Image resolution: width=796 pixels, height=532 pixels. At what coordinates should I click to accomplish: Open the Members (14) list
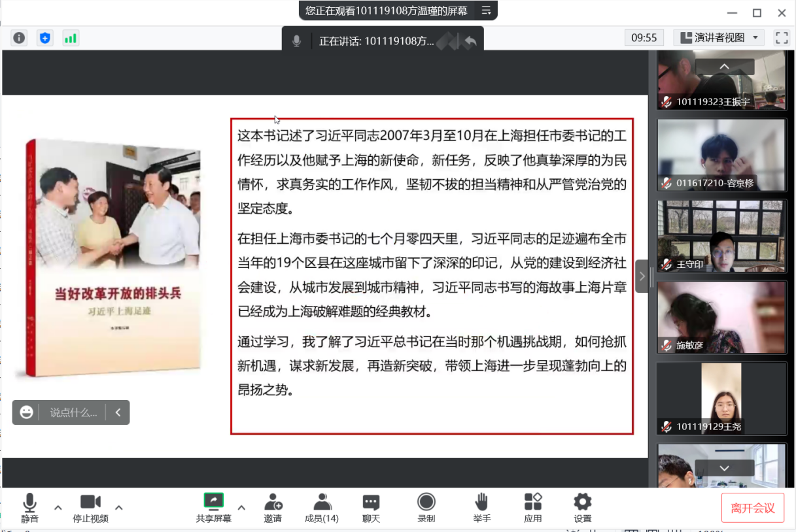321,508
